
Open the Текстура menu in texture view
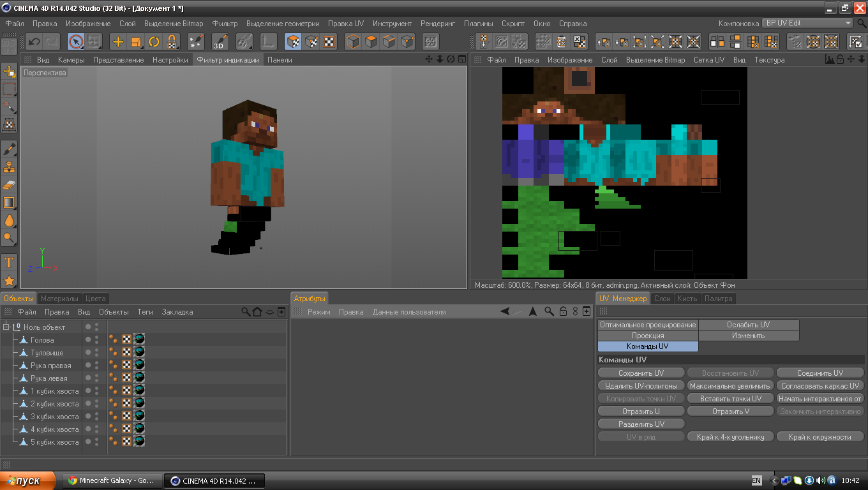coord(770,60)
